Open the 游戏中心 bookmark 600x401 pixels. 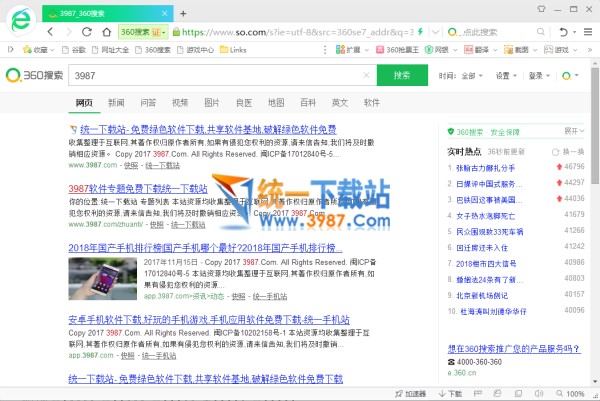196,50
